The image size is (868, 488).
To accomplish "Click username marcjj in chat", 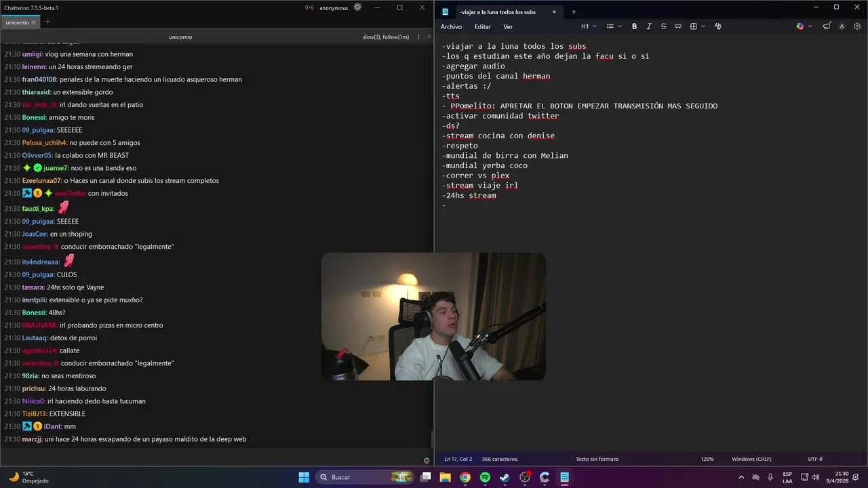I will (x=33, y=439).
